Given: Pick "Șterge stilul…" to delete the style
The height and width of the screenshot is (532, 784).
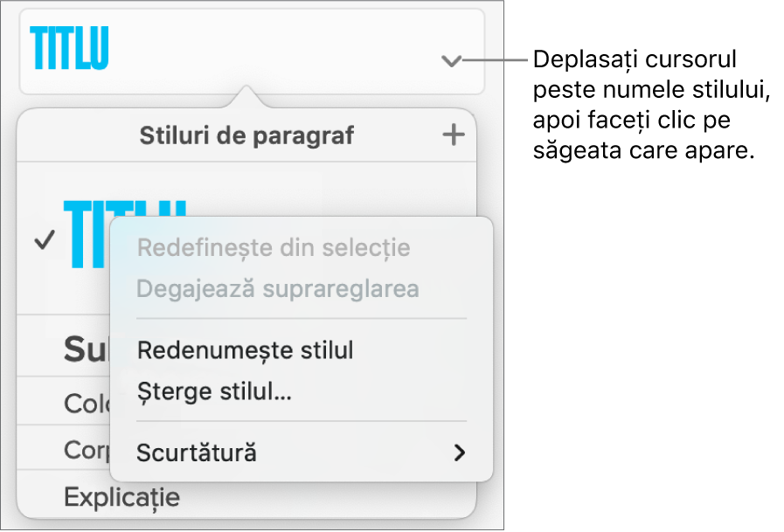Looking at the screenshot, I should coord(215,391).
